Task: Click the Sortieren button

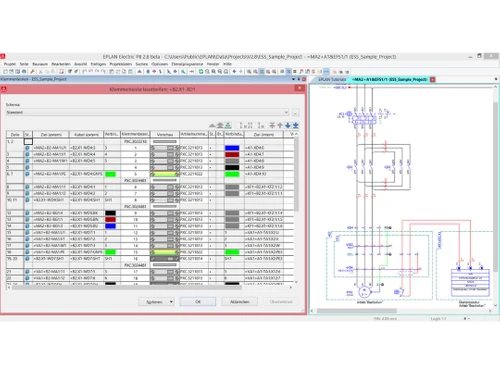Action: coord(154,302)
